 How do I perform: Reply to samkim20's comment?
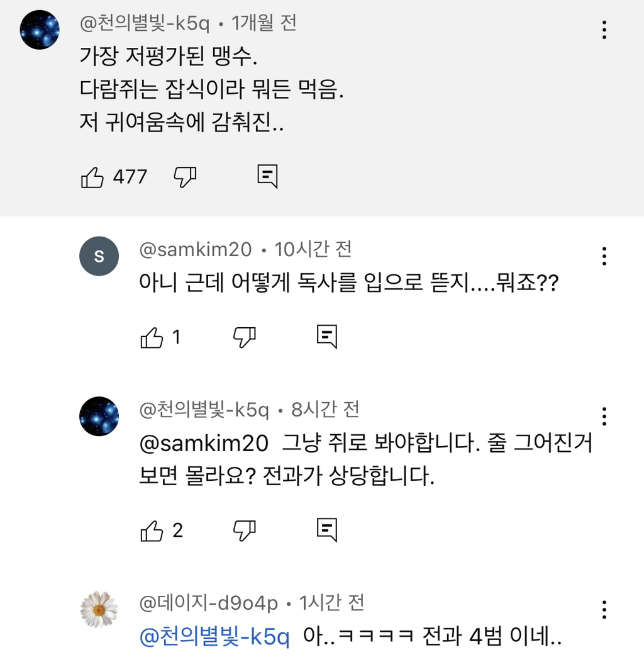pos(326,337)
